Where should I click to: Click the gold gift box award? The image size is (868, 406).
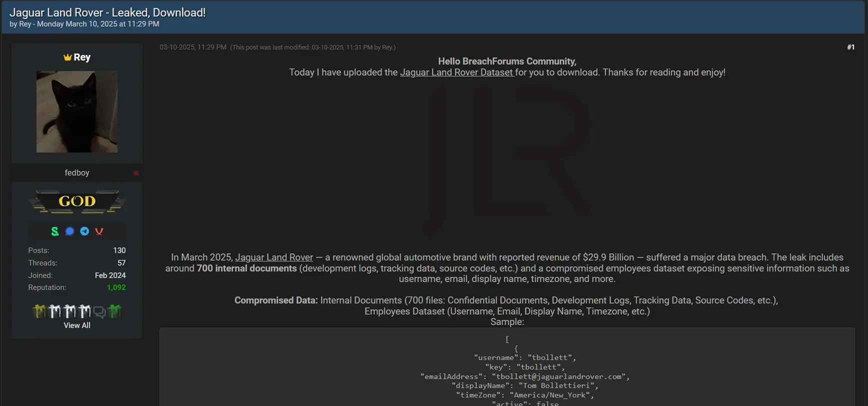[x=39, y=311]
